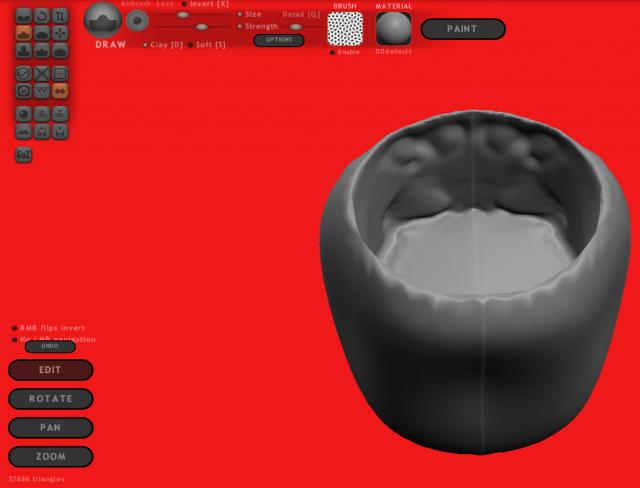
Task: Open the brush OPTIONS panel
Action: (x=278, y=40)
